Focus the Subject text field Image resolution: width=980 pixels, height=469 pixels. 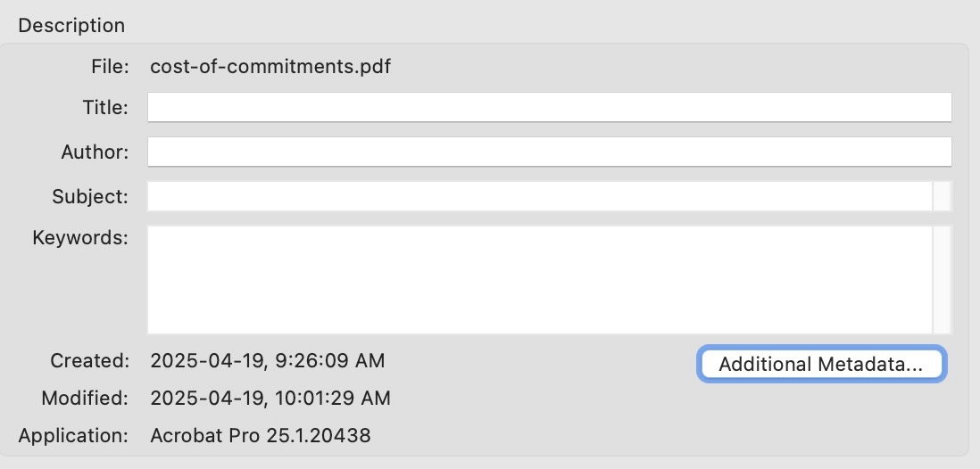point(539,196)
